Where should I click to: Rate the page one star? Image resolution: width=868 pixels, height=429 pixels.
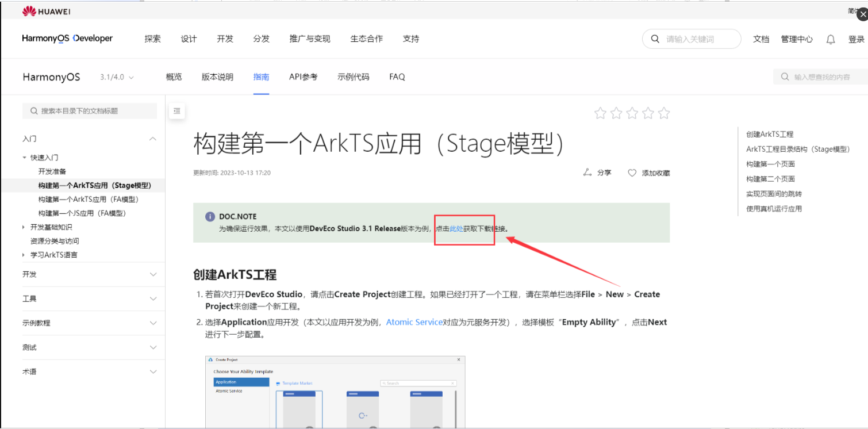point(600,113)
